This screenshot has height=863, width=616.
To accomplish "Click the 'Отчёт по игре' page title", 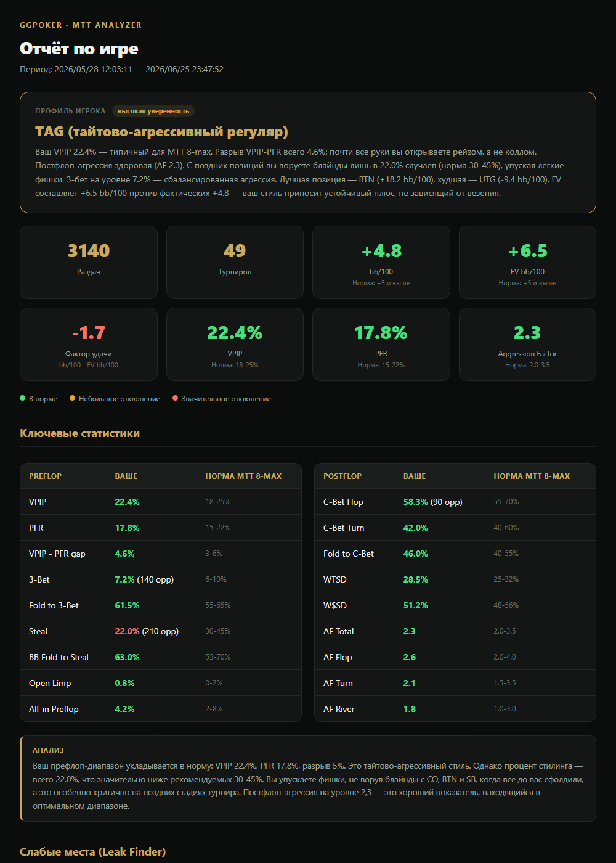I will [x=79, y=48].
